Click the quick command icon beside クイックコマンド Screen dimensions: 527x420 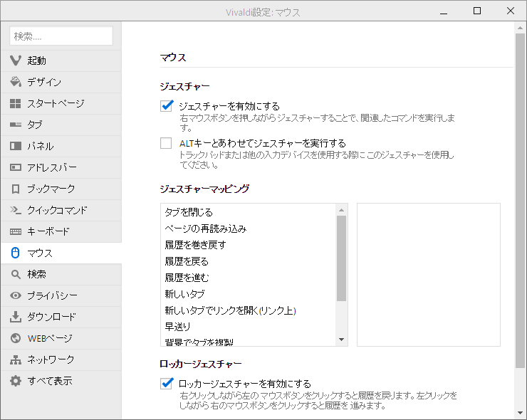16,210
